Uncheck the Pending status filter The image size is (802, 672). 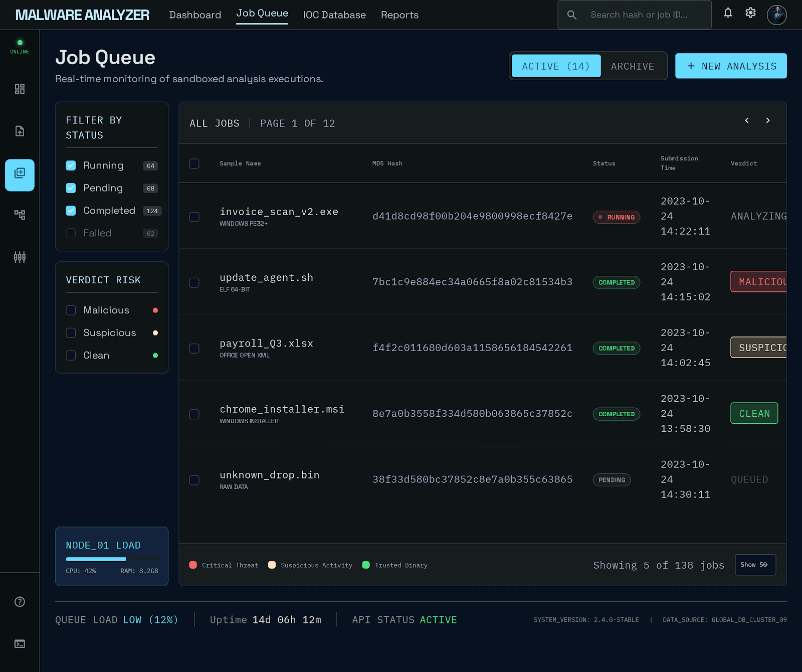point(71,188)
